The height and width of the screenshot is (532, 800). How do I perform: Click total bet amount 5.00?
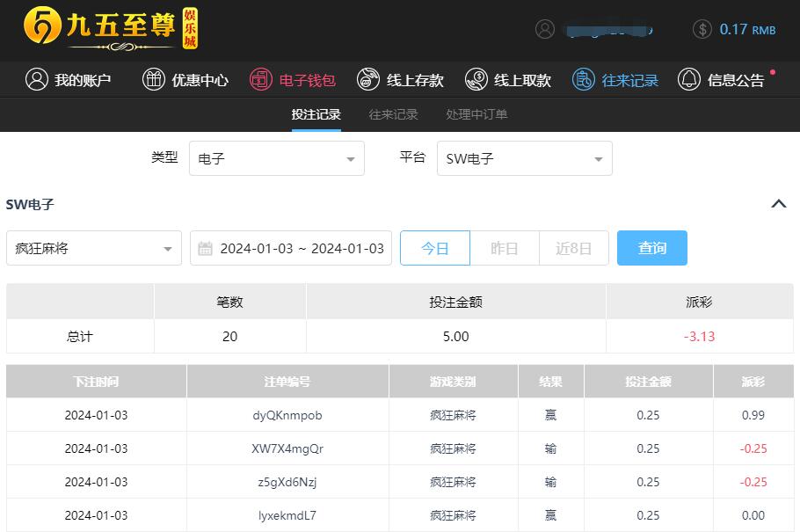(455, 337)
